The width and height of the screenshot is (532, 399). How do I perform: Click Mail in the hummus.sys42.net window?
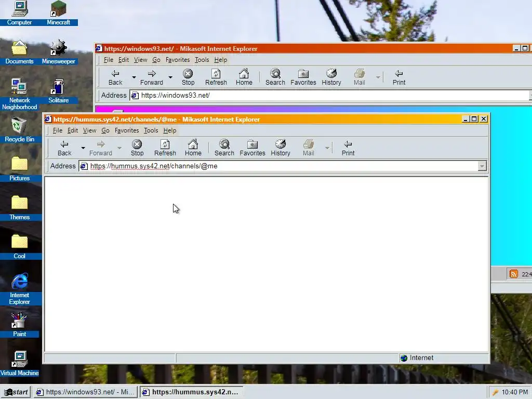[309, 148]
